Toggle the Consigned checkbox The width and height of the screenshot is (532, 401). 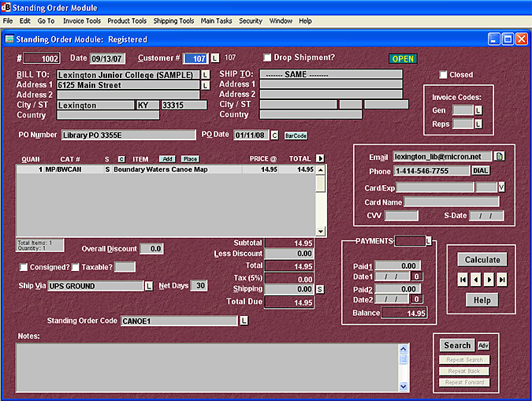(x=23, y=267)
